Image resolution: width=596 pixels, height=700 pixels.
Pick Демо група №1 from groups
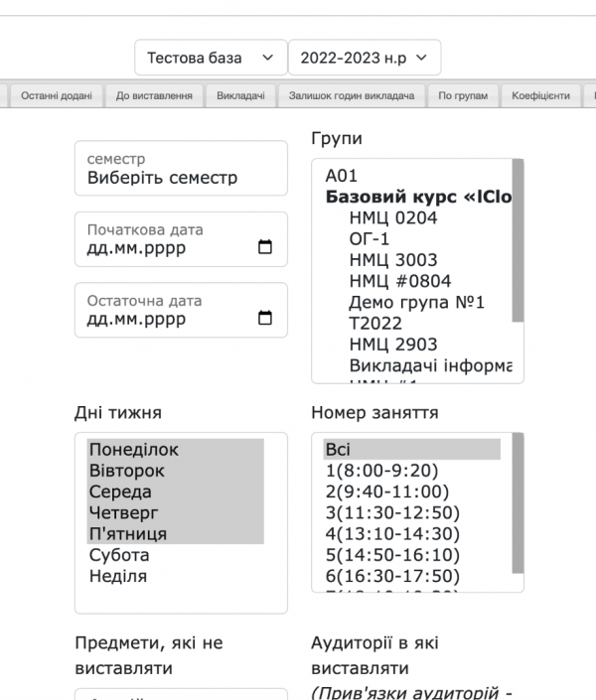pos(416,302)
